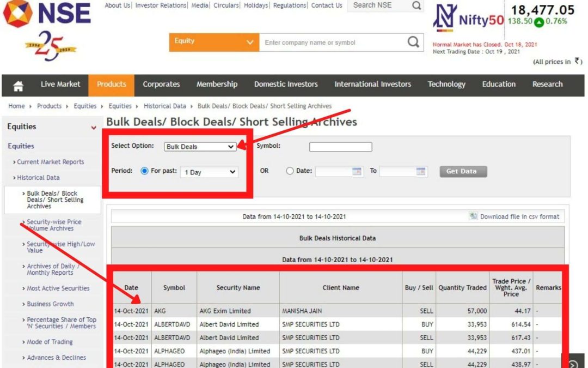Click the Nifty50 logo
The width and height of the screenshot is (588, 368).
pos(468,18)
